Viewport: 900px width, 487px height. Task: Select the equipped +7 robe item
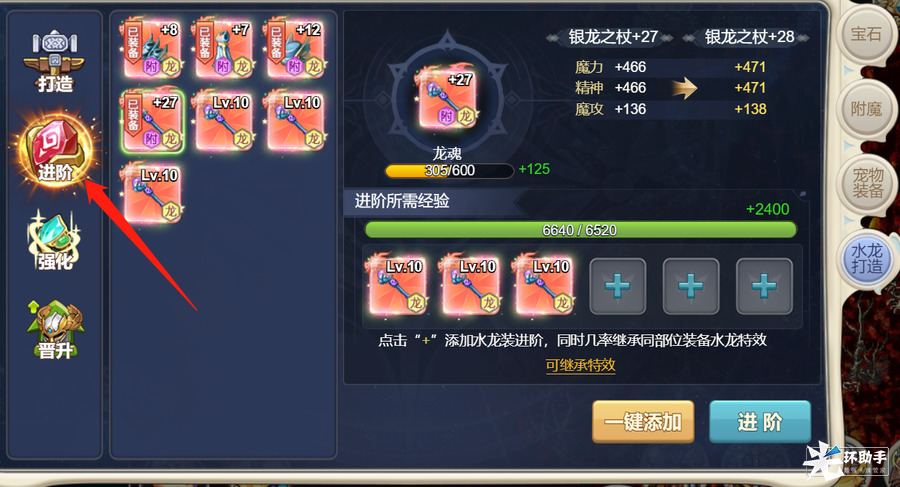point(224,48)
